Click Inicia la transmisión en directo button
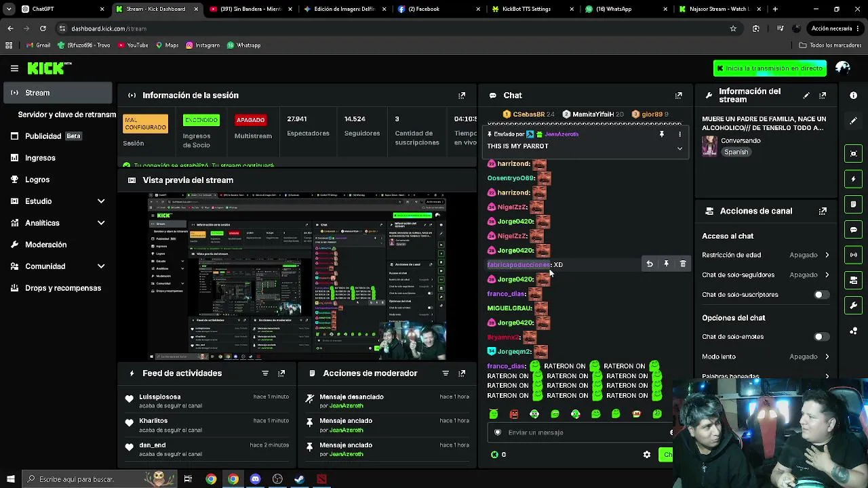Viewport: 868px width, 488px height. tap(770, 68)
